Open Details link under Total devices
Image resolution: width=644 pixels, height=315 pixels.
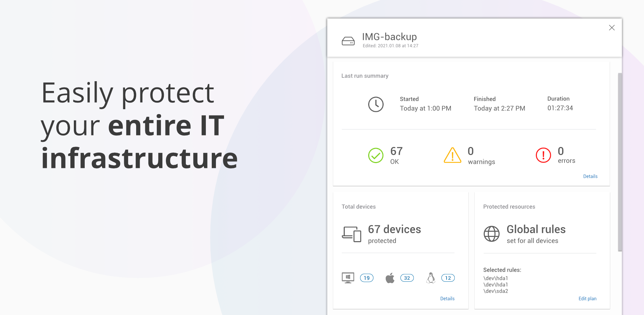(x=447, y=299)
